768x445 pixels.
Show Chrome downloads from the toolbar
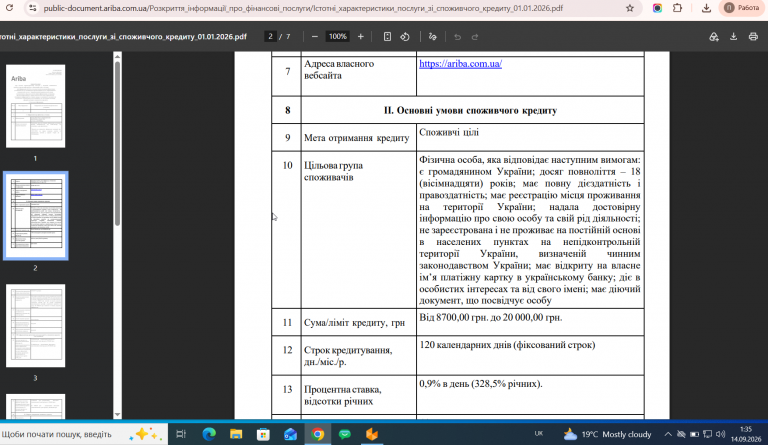click(x=706, y=8)
